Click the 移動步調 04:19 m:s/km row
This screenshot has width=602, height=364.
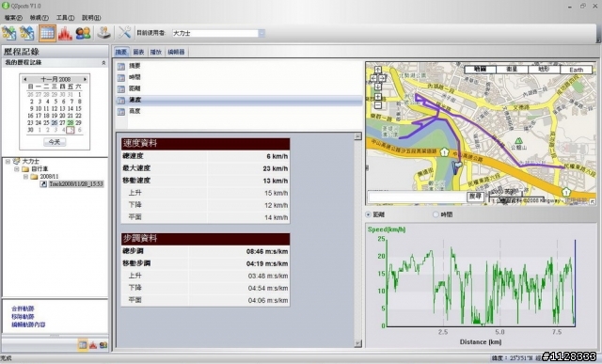pos(205,263)
